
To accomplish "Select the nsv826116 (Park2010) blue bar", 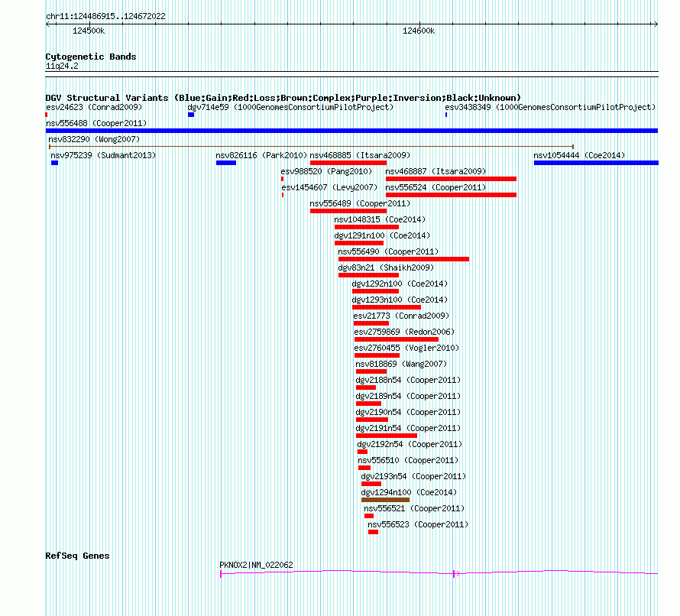I will (x=226, y=163).
